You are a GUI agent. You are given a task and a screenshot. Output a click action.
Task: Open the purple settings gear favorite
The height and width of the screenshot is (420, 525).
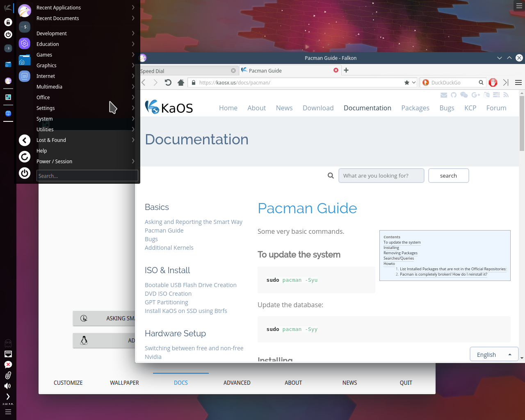tap(25, 43)
